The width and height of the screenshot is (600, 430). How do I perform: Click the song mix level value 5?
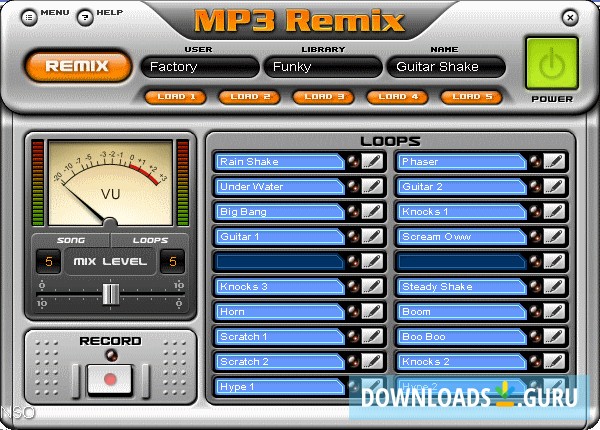point(49,262)
